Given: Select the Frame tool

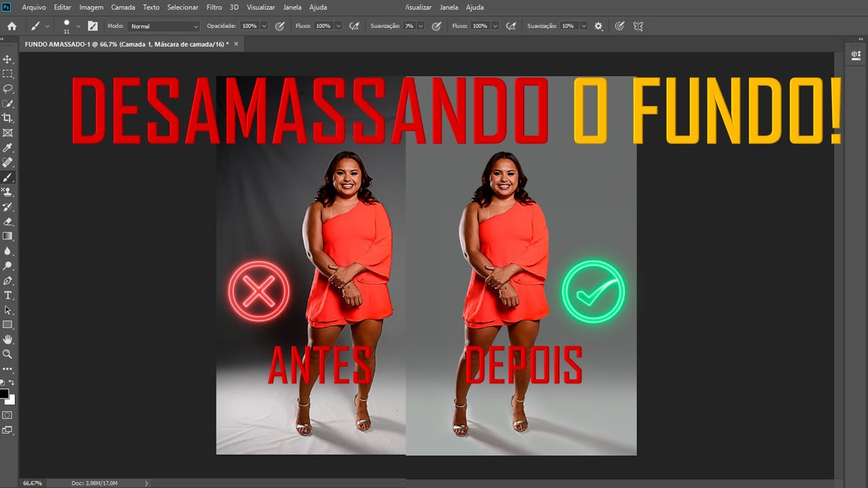Looking at the screenshot, I should [7, 133].
